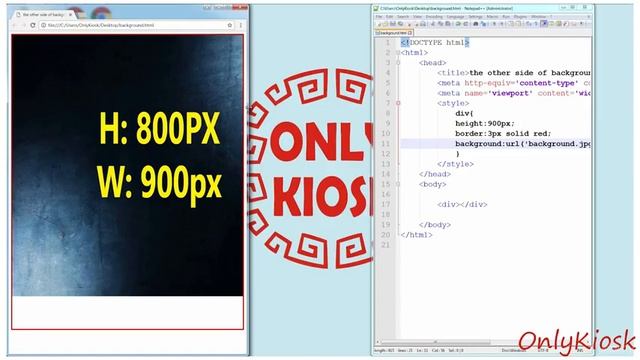This screenshot has height=360, width=640.
Task: Switch to the background.html document tab
Action: (393, 33)
